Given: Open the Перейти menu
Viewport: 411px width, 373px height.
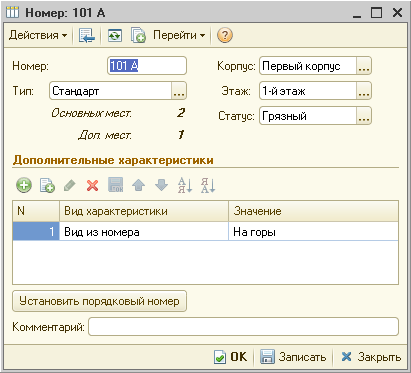Looking at the screenshot, I should coord(179,35).
